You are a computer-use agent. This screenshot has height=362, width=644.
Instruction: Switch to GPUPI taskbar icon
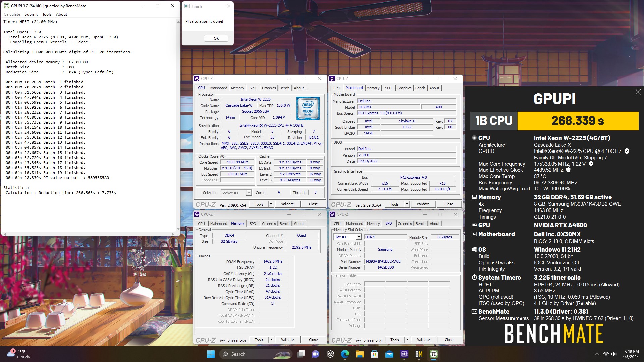[x=434, y=354]
